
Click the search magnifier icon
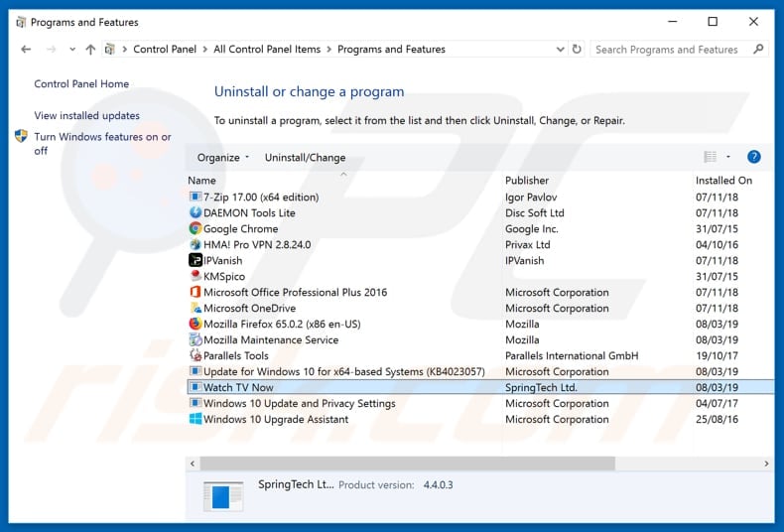pyautogui.click(x=758, y=49)
